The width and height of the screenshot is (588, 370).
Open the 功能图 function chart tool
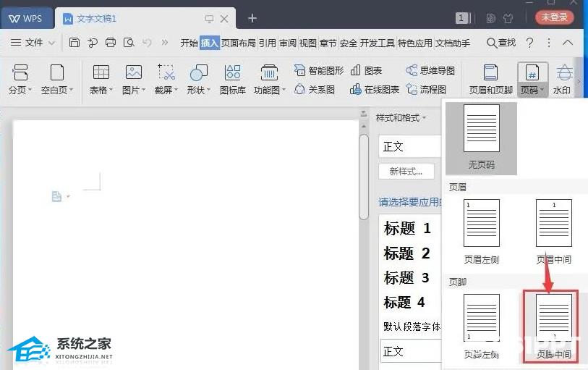point(269,80)
